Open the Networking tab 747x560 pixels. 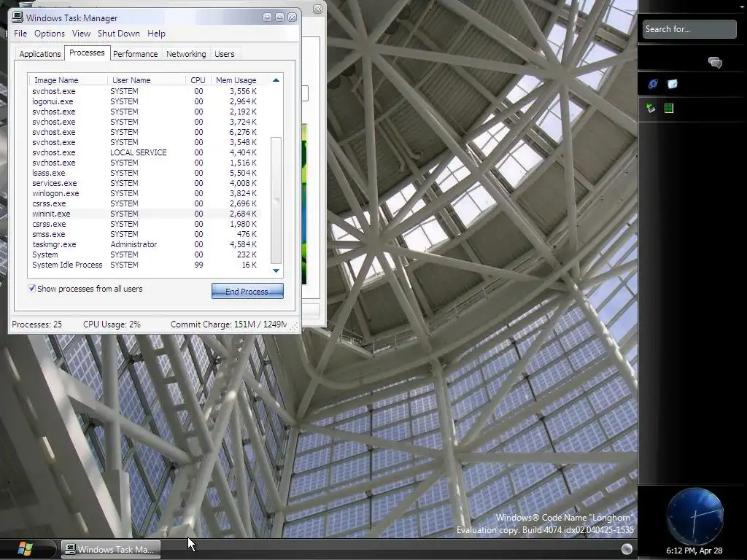click(x=186, y=54)
